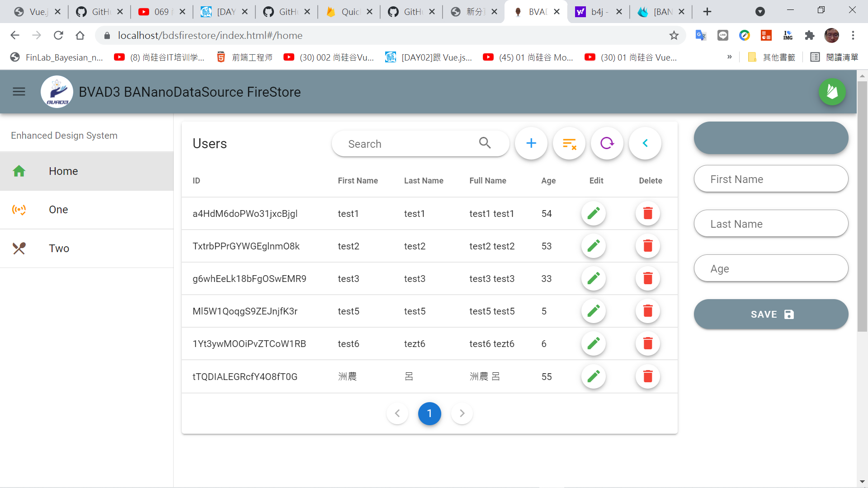868x488 pixels.
Task: Click the clear filter icon
Action: (x=569, y=143)
